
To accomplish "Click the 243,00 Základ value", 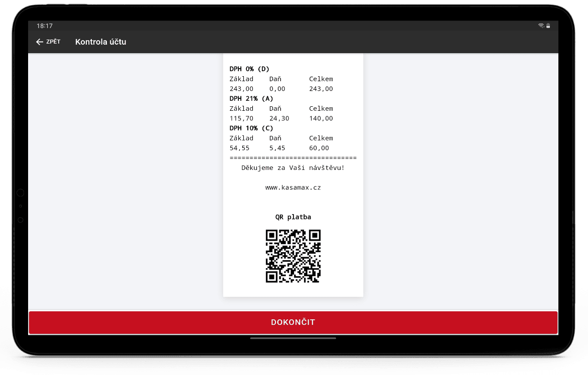I will [x=241, y=89].
